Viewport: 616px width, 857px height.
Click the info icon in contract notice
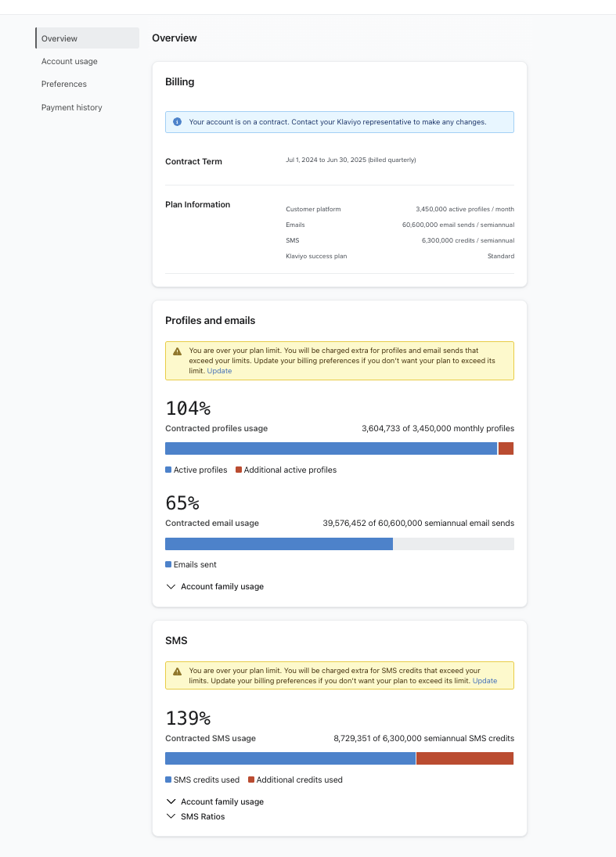(177, 122)
